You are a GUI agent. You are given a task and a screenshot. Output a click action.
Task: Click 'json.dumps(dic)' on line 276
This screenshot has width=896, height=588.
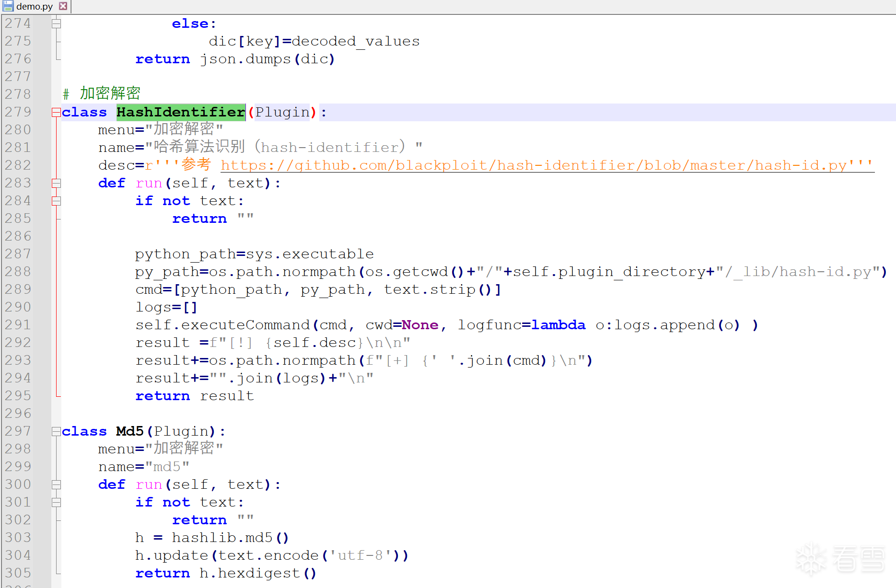pos(267,59)
